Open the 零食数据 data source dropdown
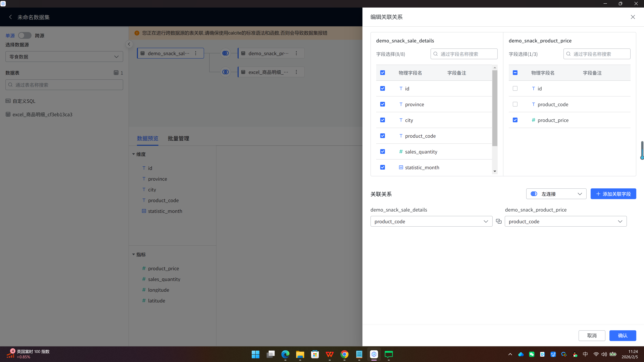The width and height of the screenshot is (644, 362). point(64,57)
